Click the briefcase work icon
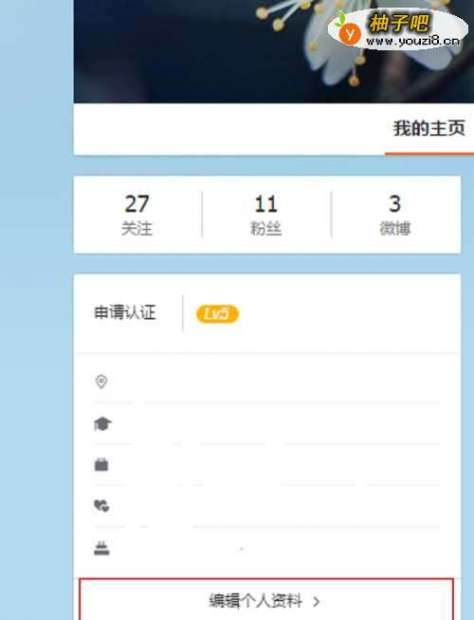Viewport: 474px width, 620px height. (x=101, y=464)
